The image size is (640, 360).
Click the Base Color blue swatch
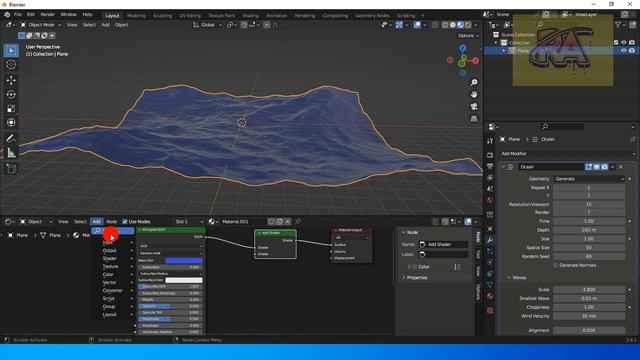[184, 260]
